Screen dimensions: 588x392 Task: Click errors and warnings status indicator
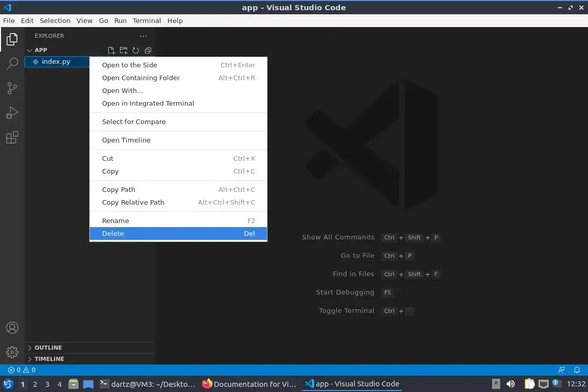22,370
